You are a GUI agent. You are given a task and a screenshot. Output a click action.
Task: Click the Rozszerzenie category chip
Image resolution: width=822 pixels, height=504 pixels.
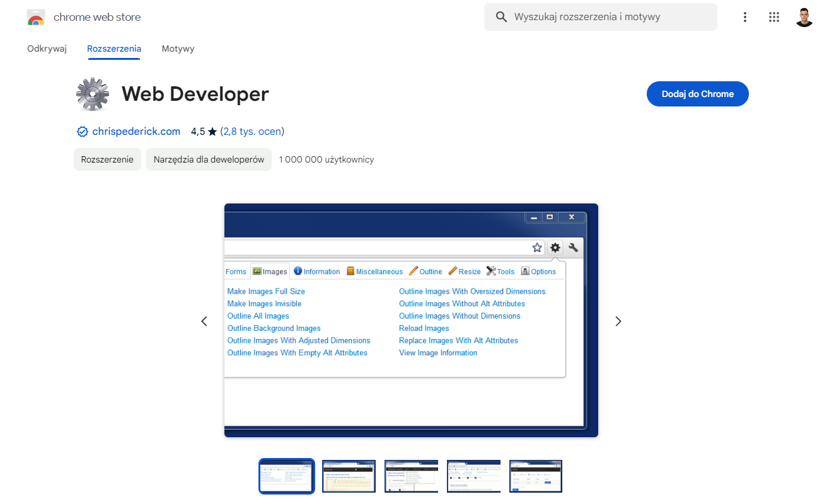tap(107, 159)
